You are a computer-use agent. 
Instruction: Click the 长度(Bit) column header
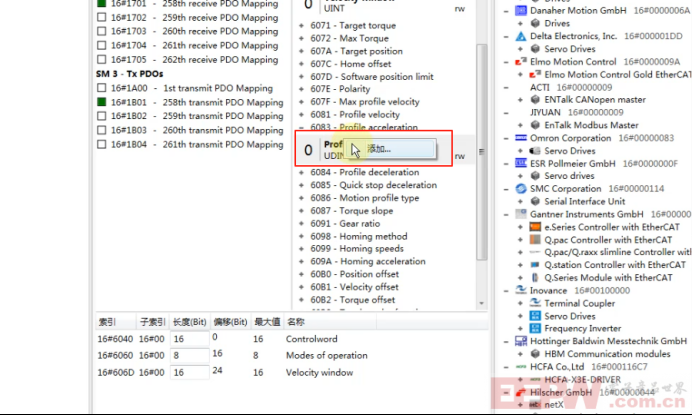(x=189, y=322)
